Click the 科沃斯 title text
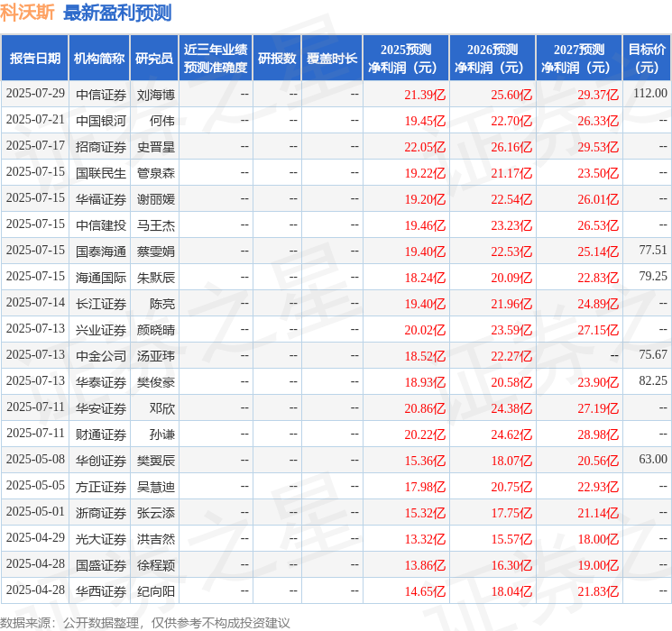 click(x=27, y=13)
